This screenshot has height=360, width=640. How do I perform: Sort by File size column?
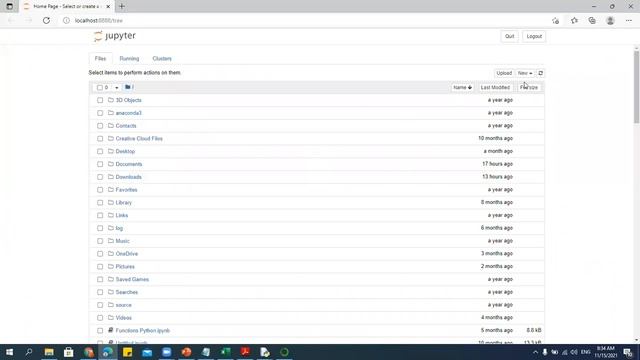pyautogui.click(x=529, y=87)
